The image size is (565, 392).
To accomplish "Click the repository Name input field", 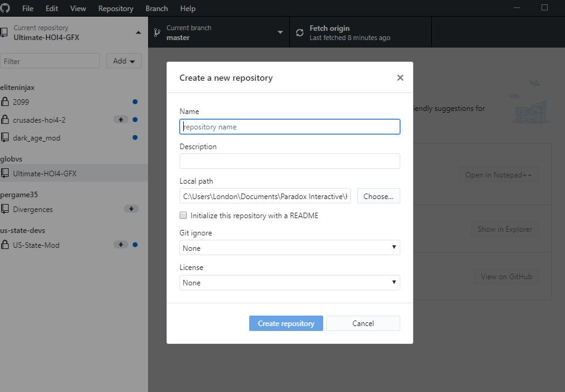I will [x=290, y=127].
